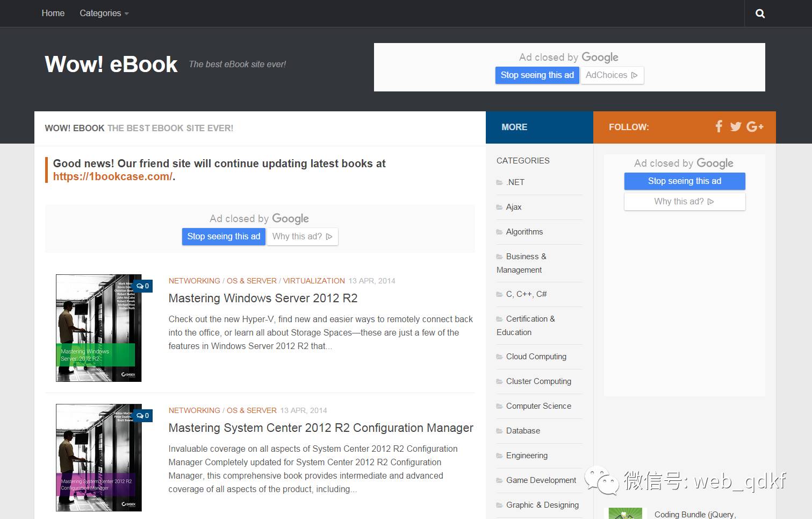Go to the Home menu item
The image size is (812, 519).
[x=53, y=13]
